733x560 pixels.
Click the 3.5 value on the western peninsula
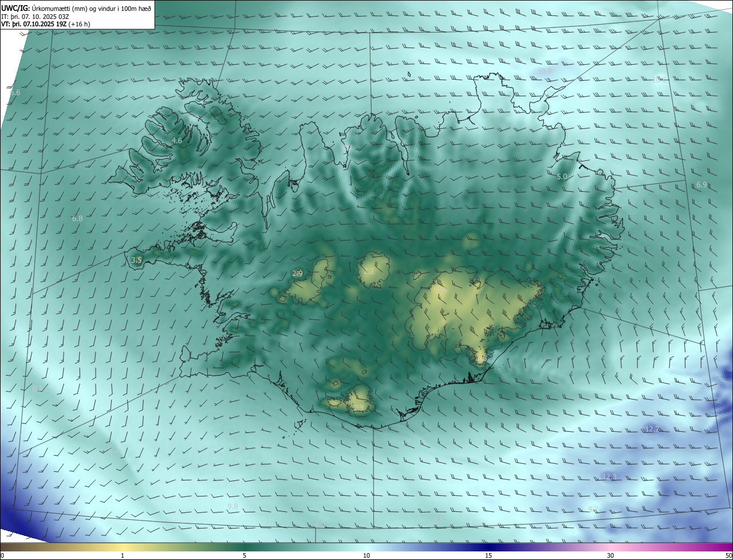[x=136, y=260]
